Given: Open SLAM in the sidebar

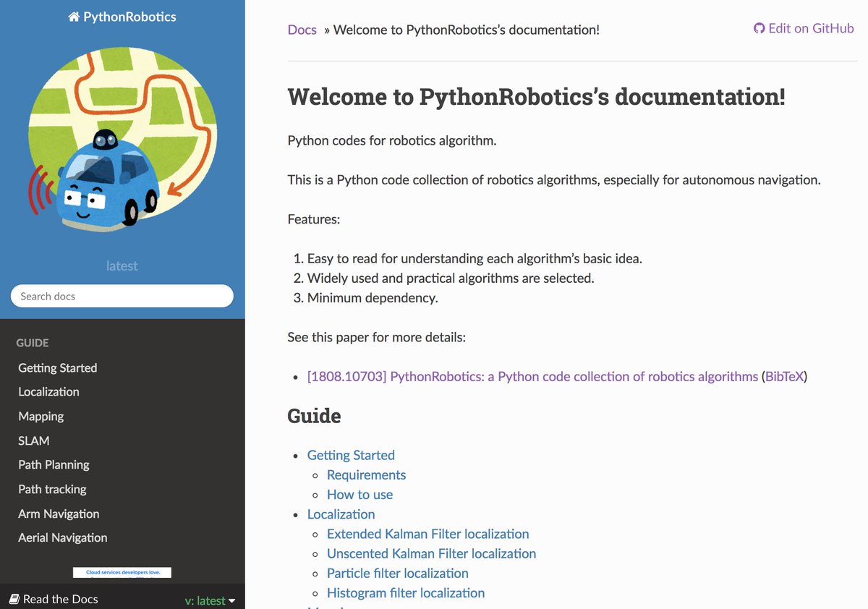Looking at the screenshot, I should tap(34, 440).
